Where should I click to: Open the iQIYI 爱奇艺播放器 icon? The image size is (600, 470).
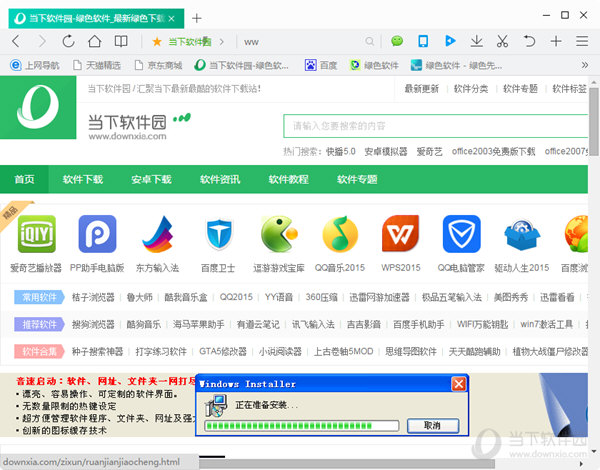pyautogui.click(x=37, y=233)
